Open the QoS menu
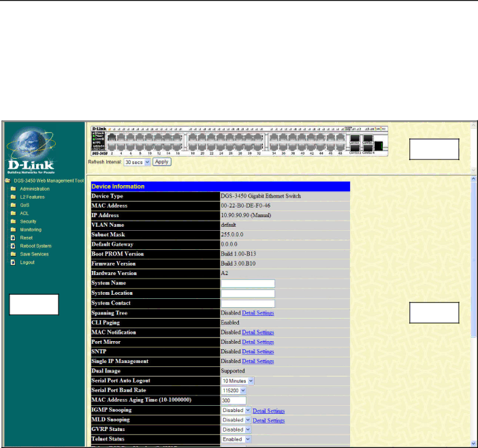This screenshot has height=448, width=478. pyautogui.click(x=25, y=205)
